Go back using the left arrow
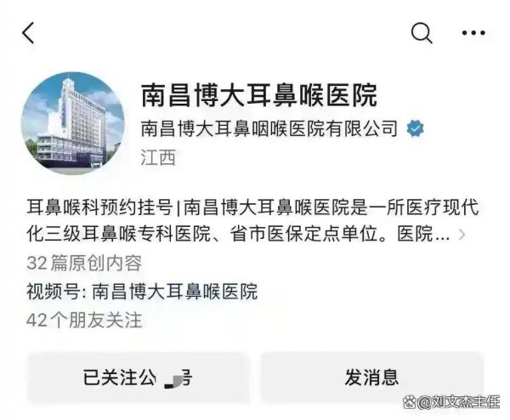This screenshot has width=510, height=420. [28, 33]
